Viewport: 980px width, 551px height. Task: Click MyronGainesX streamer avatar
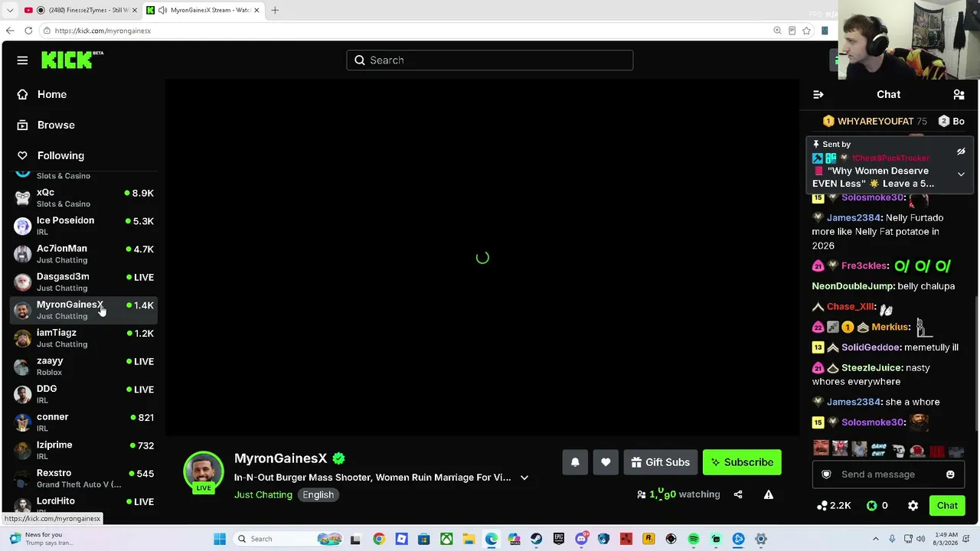[x=204, y=471]
